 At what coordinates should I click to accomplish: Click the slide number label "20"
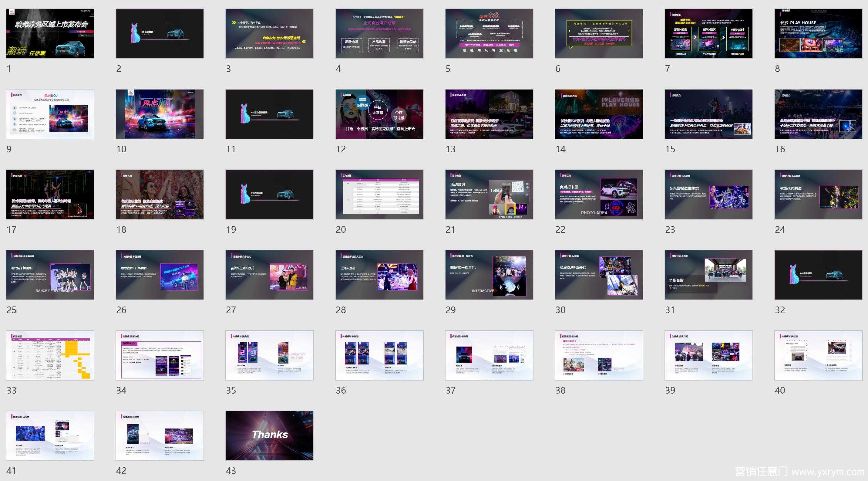pyautogui.click(x=341, y=229)
